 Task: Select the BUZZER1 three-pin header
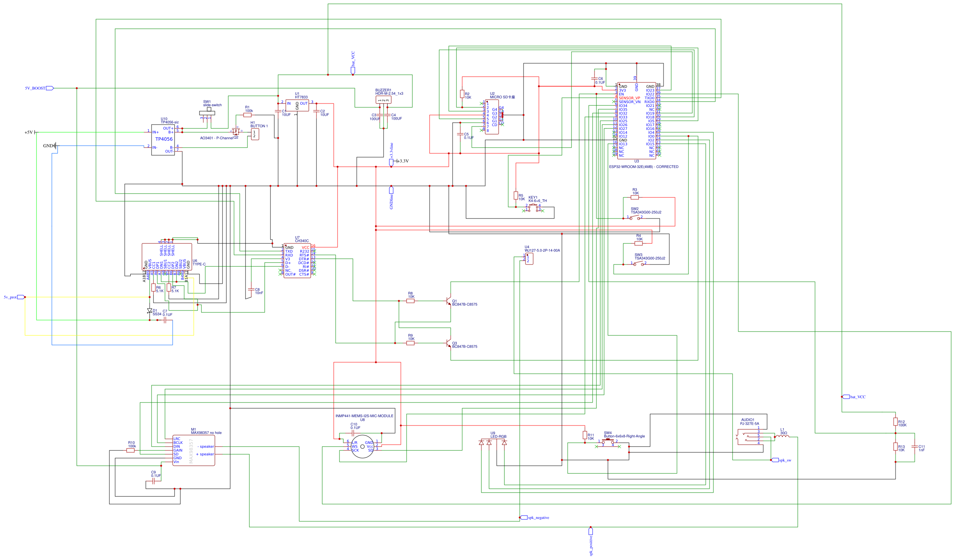click(384, 100)
